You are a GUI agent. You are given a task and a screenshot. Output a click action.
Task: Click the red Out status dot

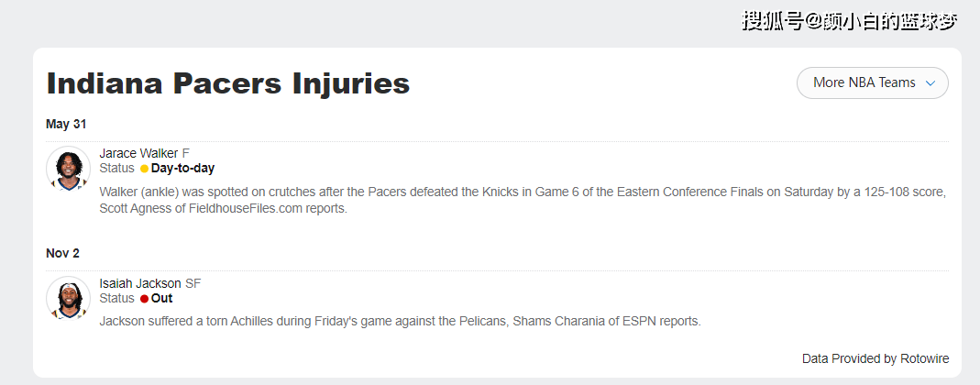[x=144, y=299]
